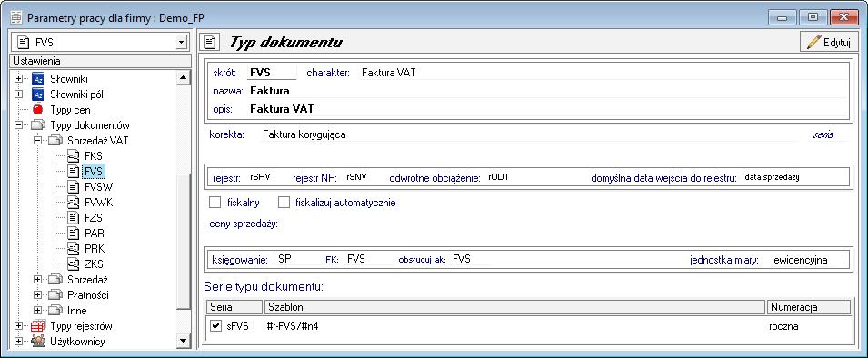The width and height of the screenshot is (868, 358).
Task: Click the FVWK document icon
Action: [x=74, y=203]
